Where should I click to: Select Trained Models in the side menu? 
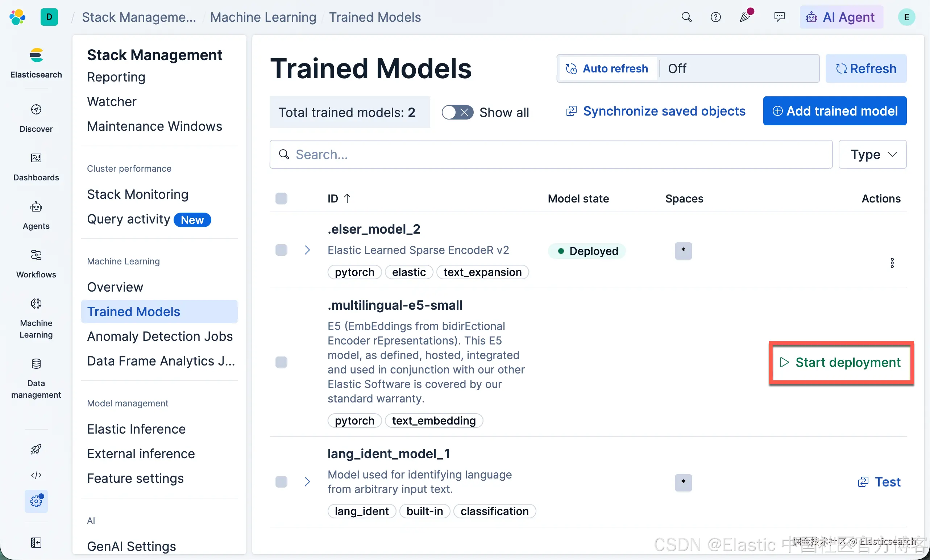[x=159, y=312]
